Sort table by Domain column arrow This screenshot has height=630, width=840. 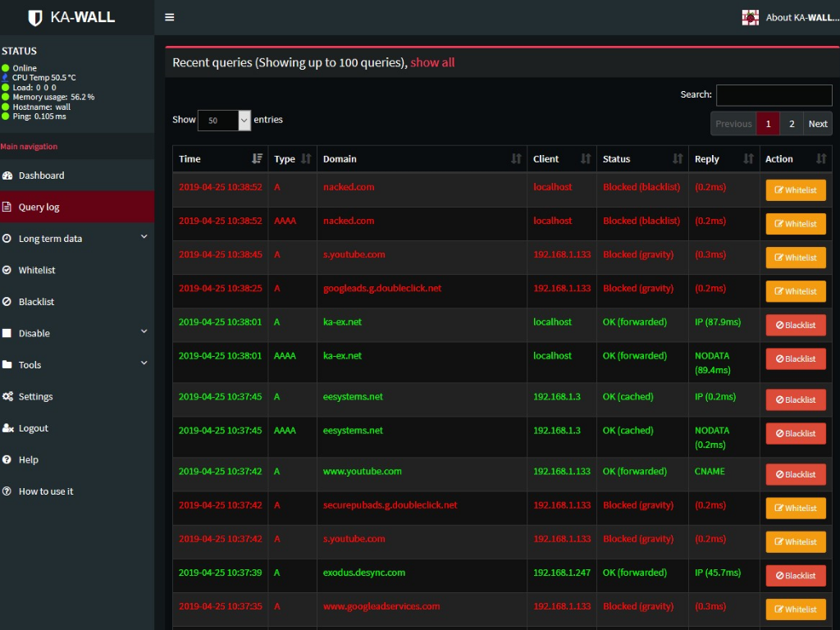click(x=516, y=158)
